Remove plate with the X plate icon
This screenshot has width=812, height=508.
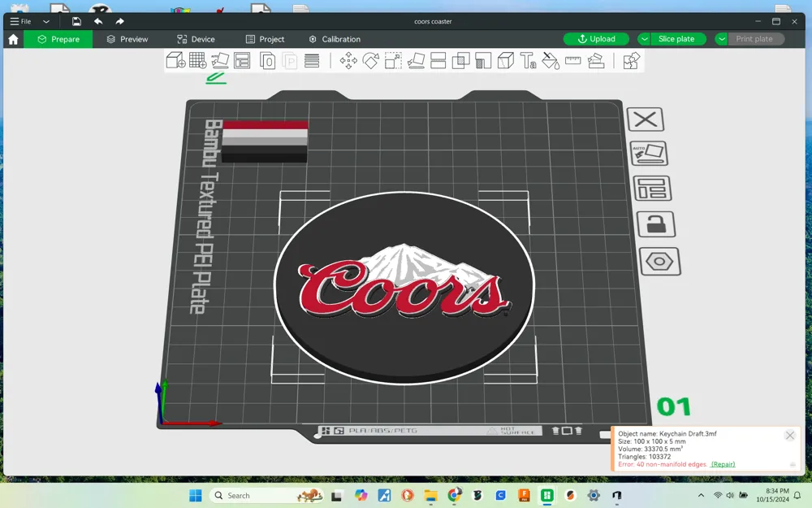(x=646, y=119)
